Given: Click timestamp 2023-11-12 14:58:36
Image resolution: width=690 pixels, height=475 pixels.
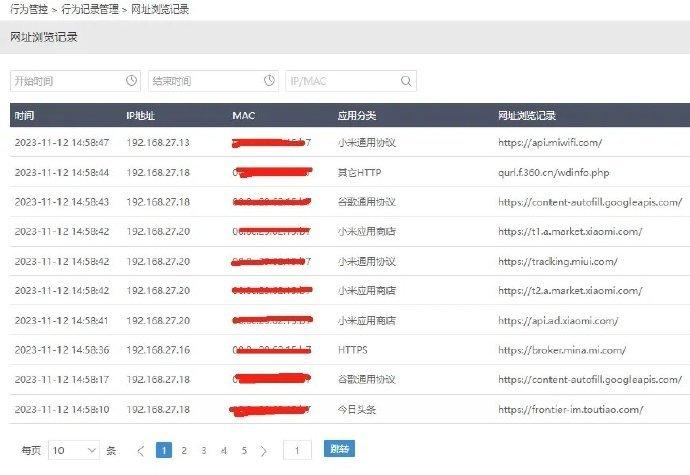Looking at the screenshot, I should click(62, 350).
